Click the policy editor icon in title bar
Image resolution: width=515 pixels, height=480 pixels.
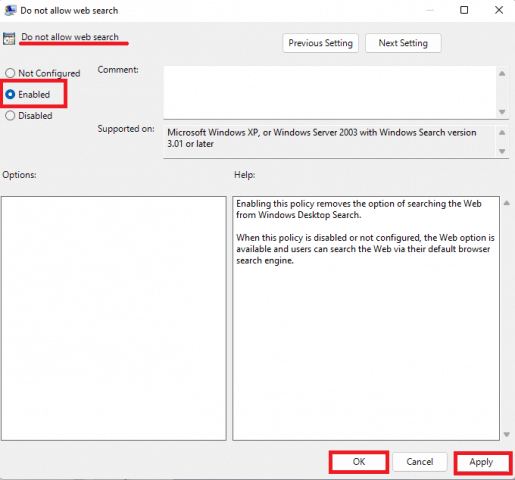pos(10,10)
